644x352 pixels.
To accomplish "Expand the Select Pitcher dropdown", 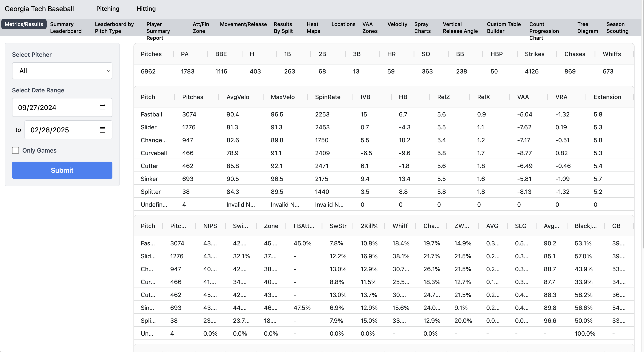I will pyautogui.click(x=62, y=71).
